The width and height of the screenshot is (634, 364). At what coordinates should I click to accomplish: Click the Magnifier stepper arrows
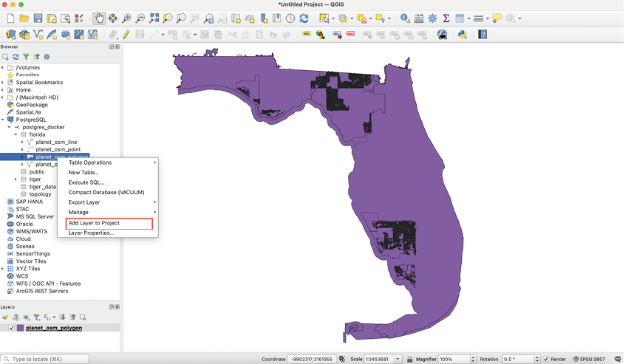point(473,359)
